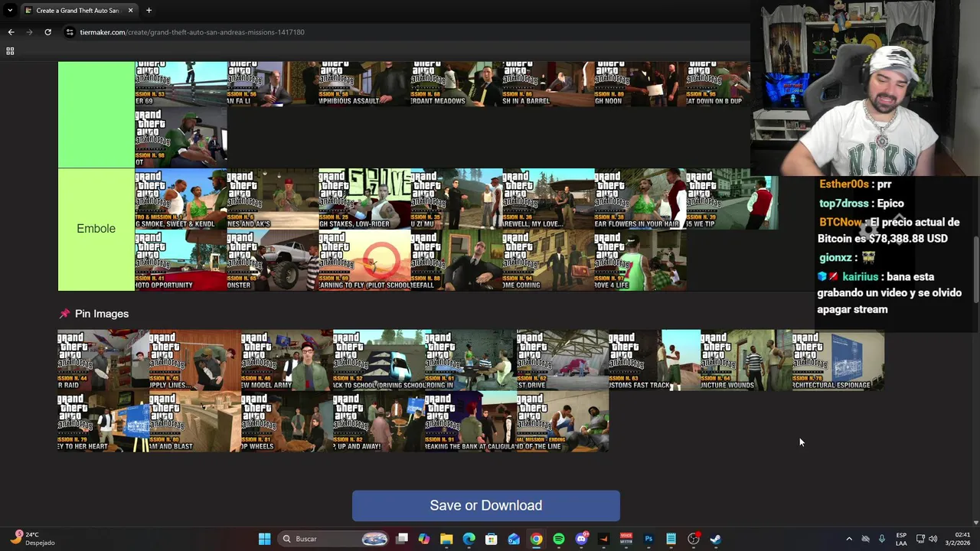Select the Monster mission thumbnail
Image resolution: width=980 pixels, height=551 pixels.
click(x=273, y=260)
